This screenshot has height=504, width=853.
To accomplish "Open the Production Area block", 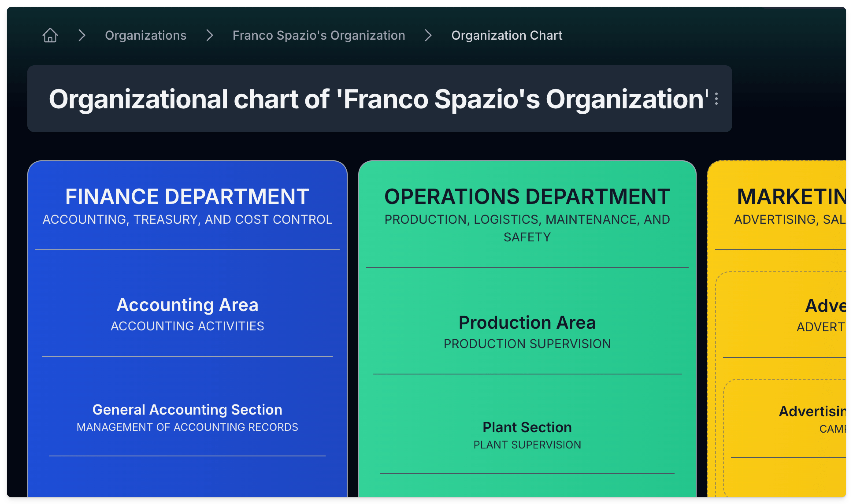I will [x=527, y=322].
